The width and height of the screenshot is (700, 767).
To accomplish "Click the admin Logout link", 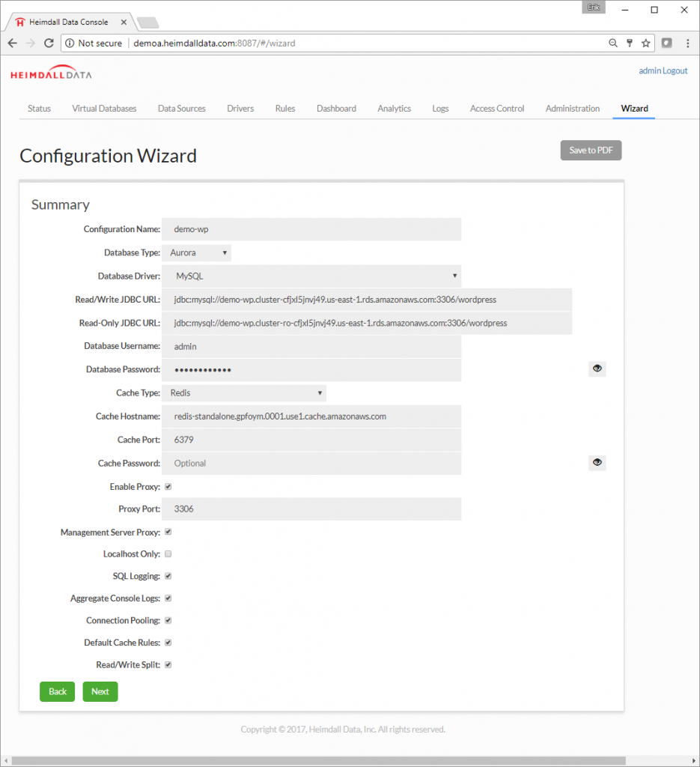I will [663, 71].
